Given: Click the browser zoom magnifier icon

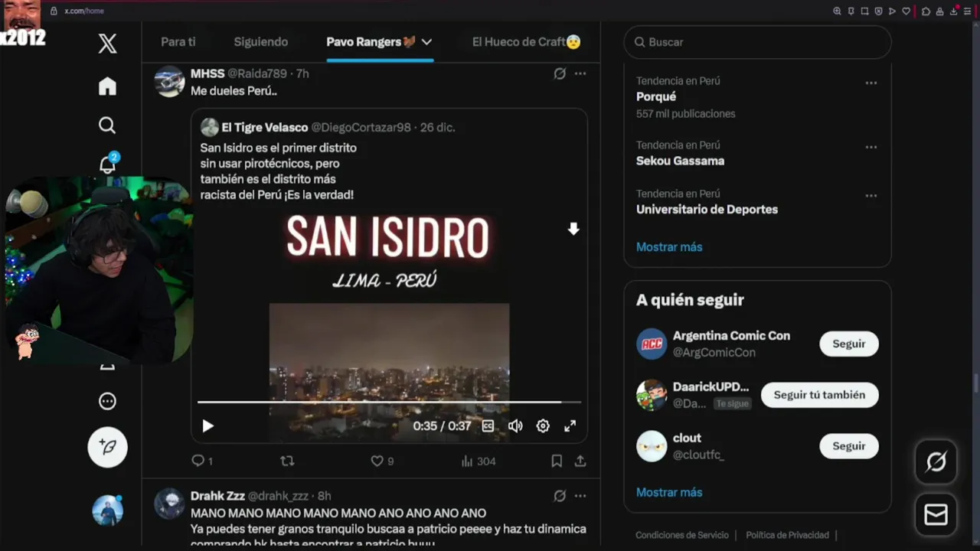Looking at the screenshot, I should click(837, 11).
